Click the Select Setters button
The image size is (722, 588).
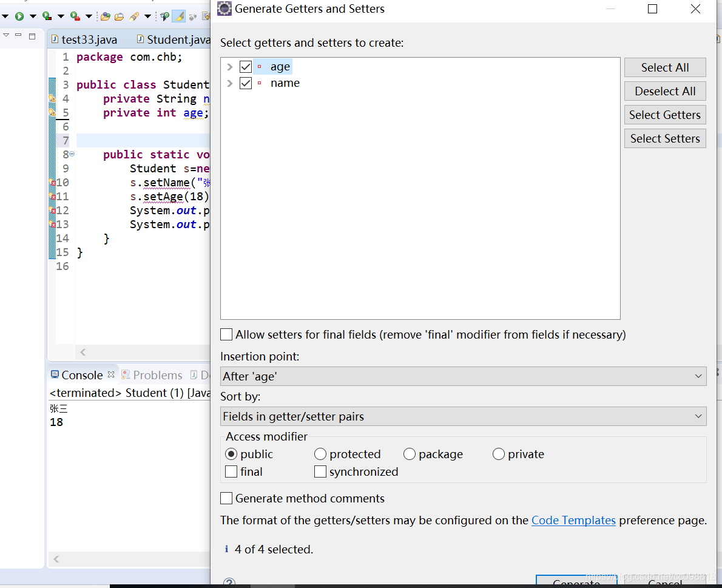(x=665, y=138)
